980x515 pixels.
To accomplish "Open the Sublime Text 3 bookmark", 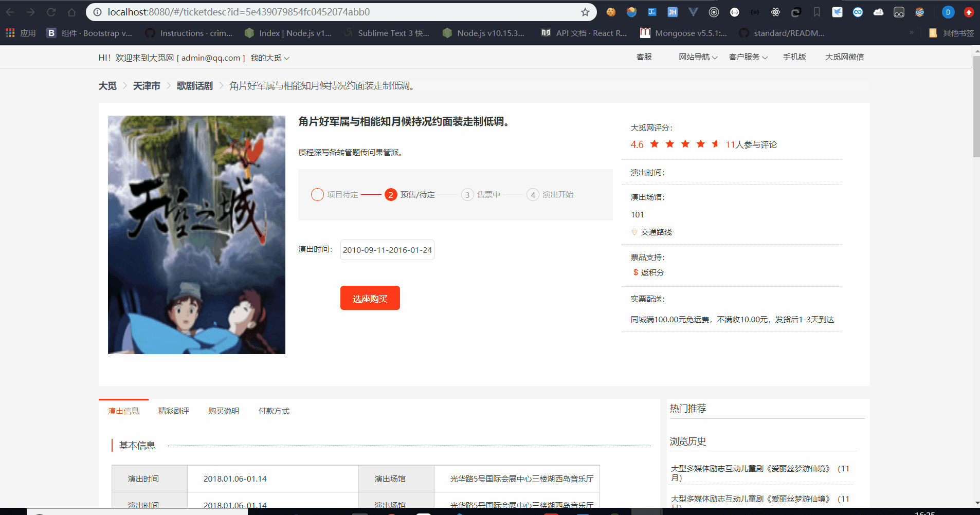I will (x=387, y=33).
